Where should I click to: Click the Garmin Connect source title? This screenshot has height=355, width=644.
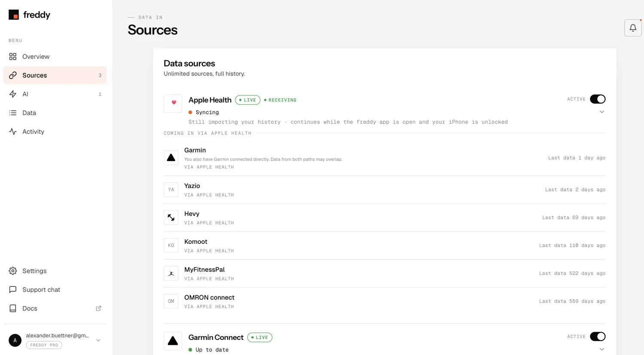point(216,337)
